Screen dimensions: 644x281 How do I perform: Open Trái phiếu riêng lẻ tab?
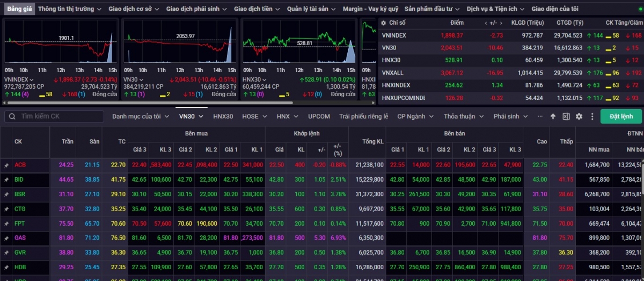[x=364, y=116]
